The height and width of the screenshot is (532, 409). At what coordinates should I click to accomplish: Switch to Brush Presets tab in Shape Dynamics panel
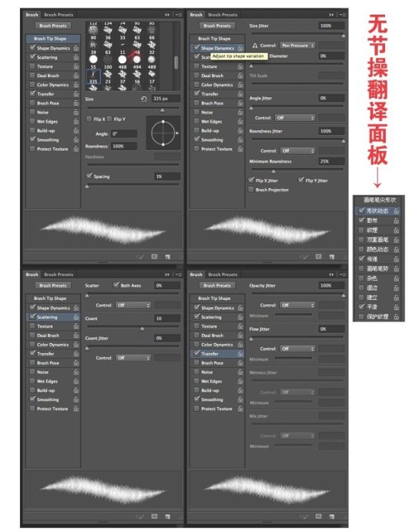(x=223, y=15)
